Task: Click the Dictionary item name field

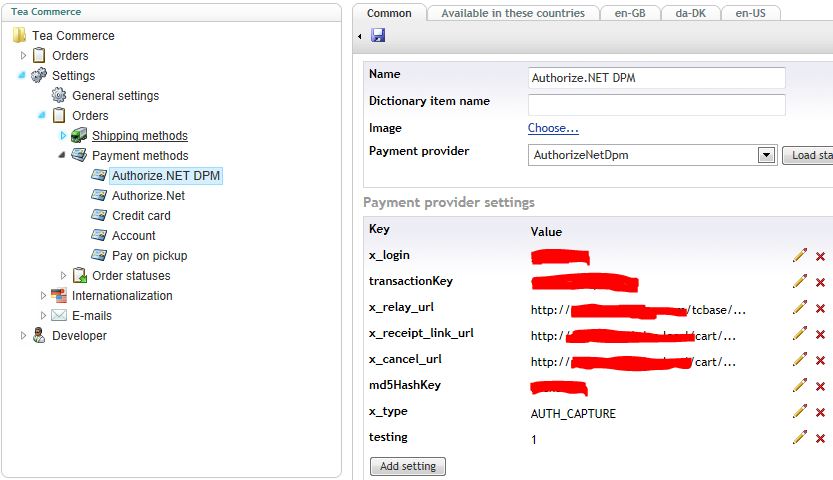Action: tap(657, 105)
